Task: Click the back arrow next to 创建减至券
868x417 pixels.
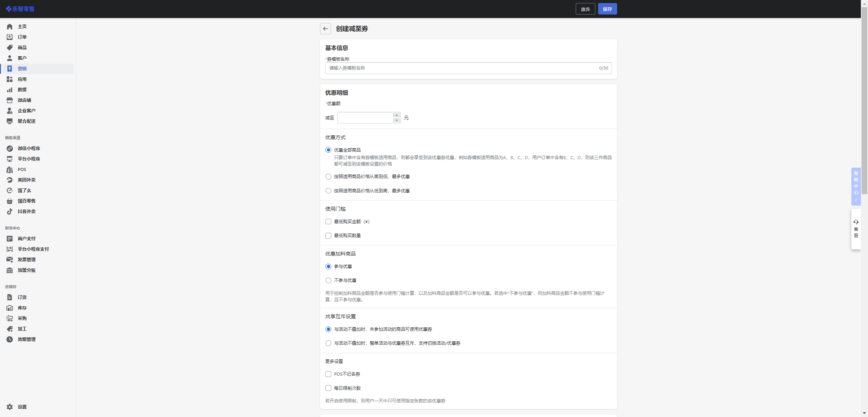Action: click(x=325, y=29)
